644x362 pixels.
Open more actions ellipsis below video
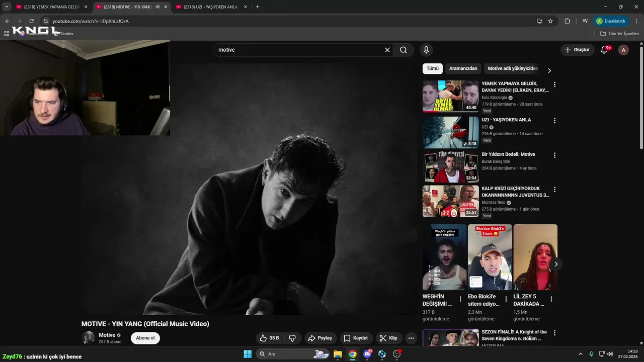[x=411, y=338]
